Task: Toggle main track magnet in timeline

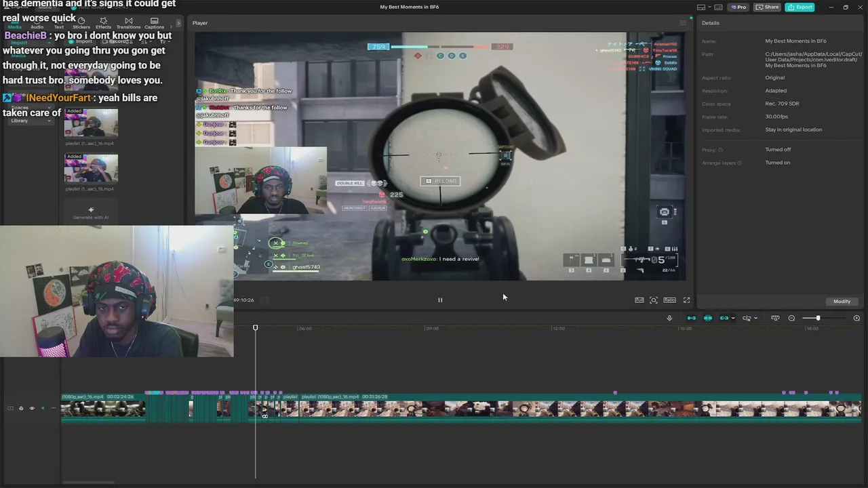Action: (692, 318)
